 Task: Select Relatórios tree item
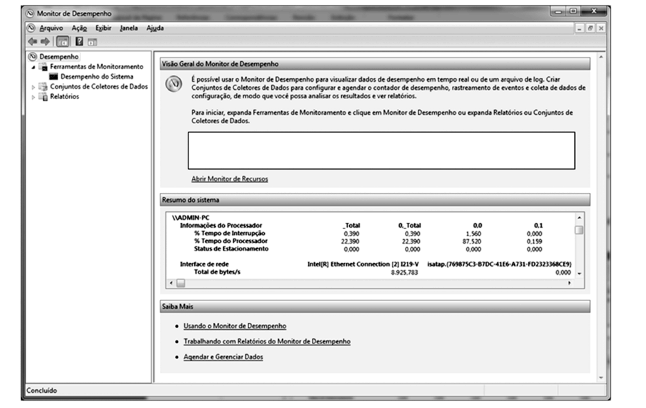[64, 96]
